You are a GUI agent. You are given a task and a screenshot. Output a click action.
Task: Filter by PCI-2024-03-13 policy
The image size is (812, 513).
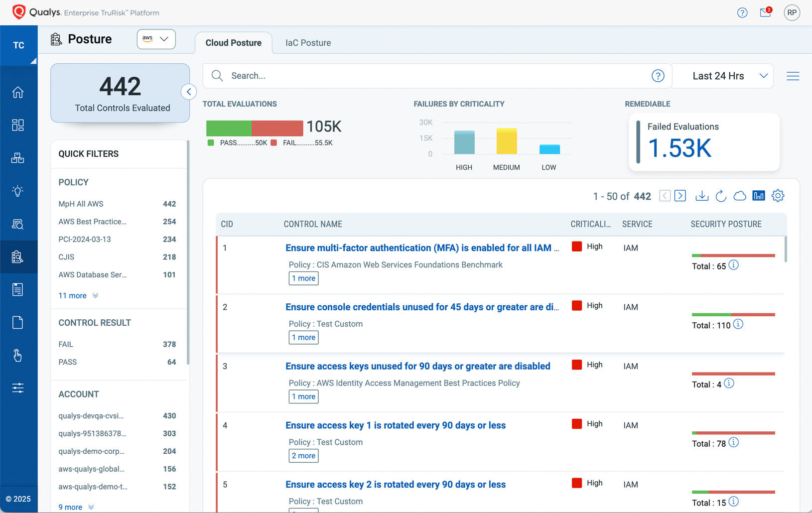click(x=117, y=239)
